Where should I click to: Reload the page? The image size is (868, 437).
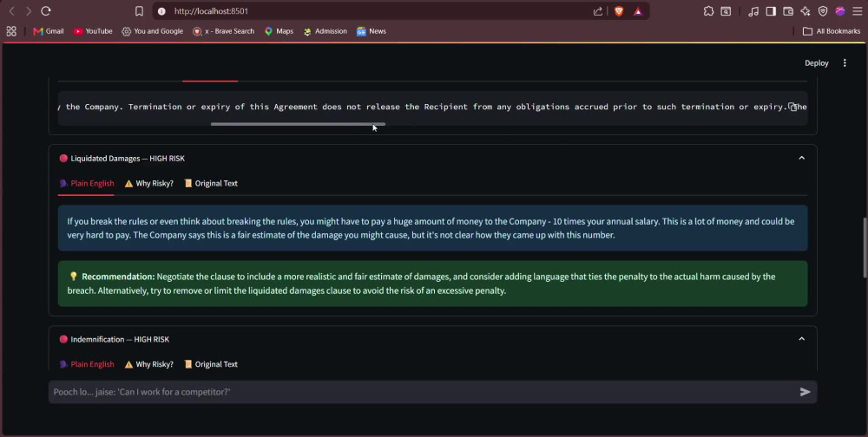(x=46, y=11)
